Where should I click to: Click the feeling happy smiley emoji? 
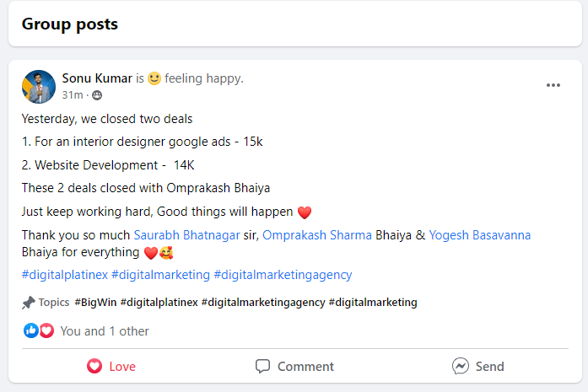pyautogui.click(x=154, y=78)
